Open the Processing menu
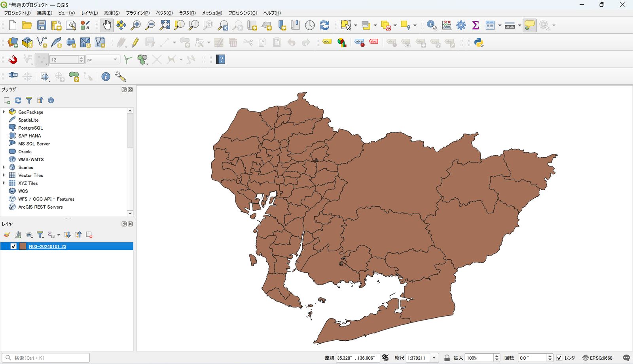Screen dimensions: 633x364 [x=243, y=13]
